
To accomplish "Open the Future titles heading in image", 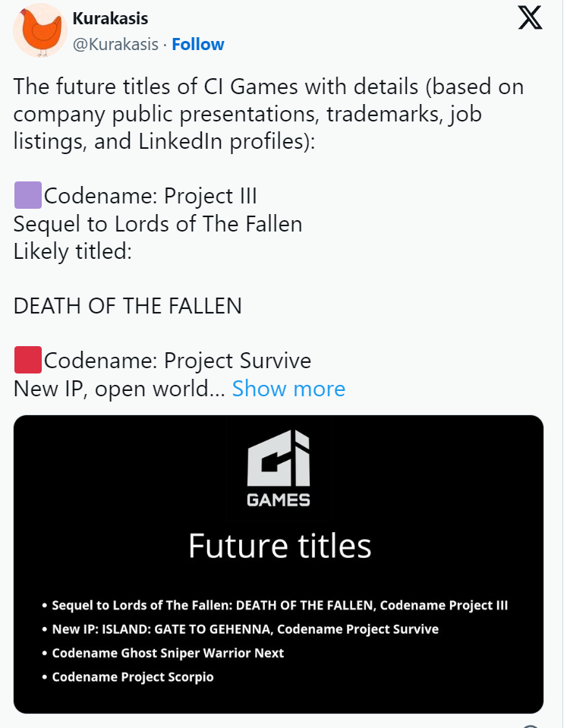I will (279, 546).
